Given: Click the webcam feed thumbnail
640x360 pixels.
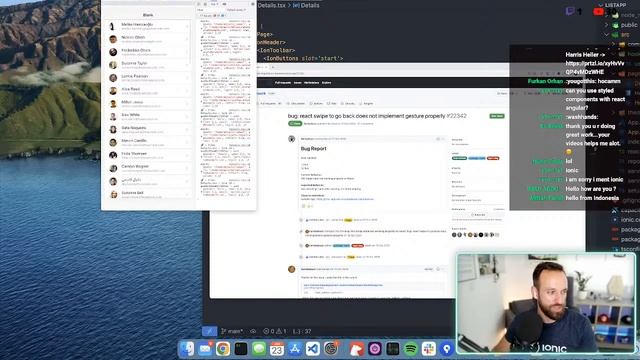Looking at the screenshot, I should point(546,303).
